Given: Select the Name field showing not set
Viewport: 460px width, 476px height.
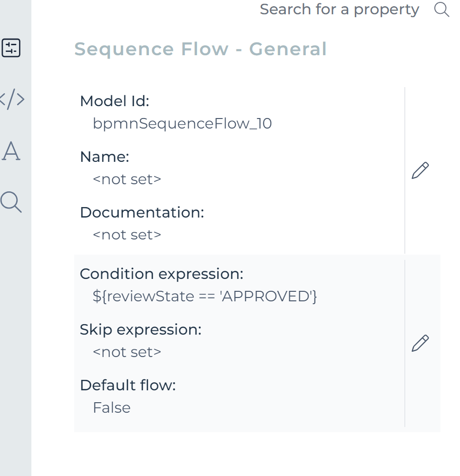Looking at the screenshot, I should pos(127,179).
